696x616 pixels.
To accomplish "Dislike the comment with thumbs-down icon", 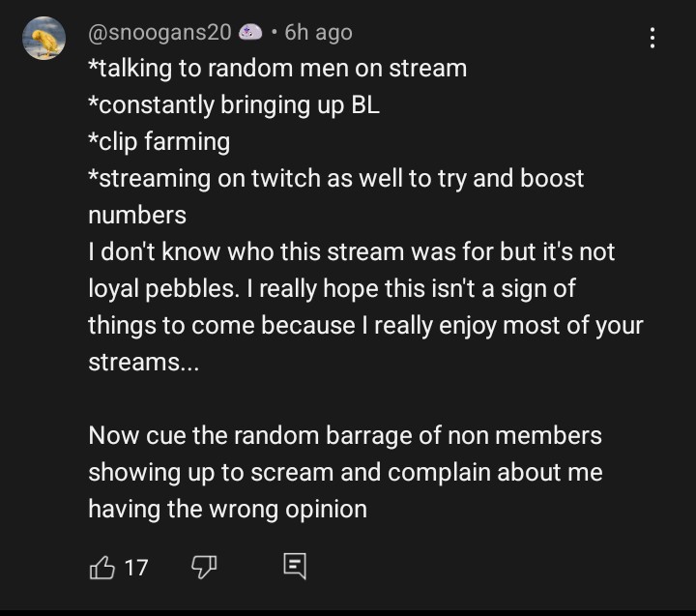I will 204,567.
